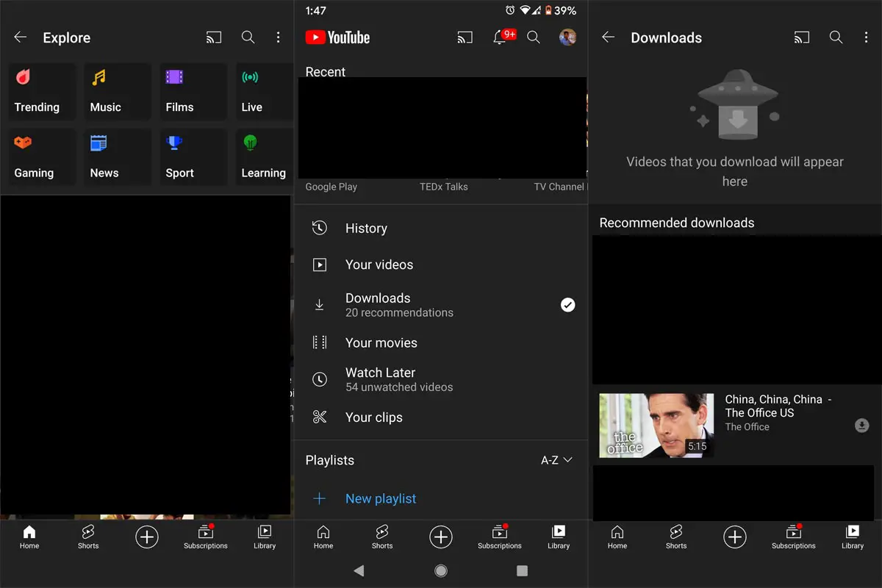Tap the YouTube logo in Library screen

click(x=337, y=37)
